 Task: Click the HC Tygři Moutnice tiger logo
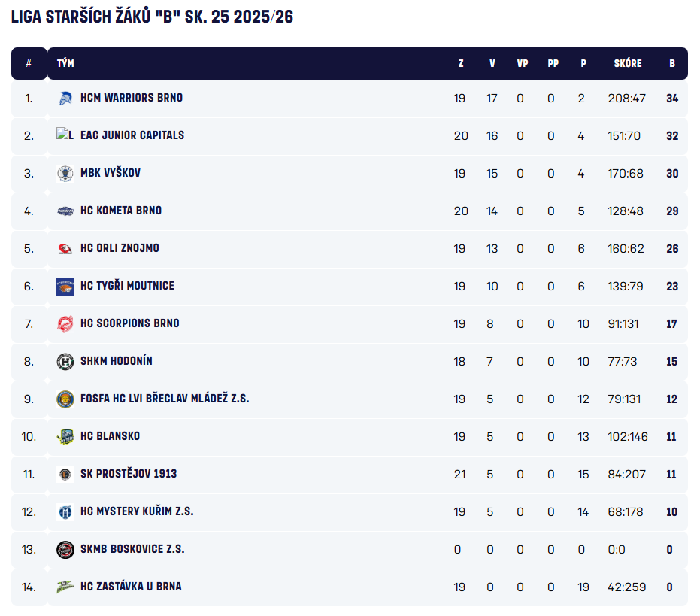(x=65, y=286)
